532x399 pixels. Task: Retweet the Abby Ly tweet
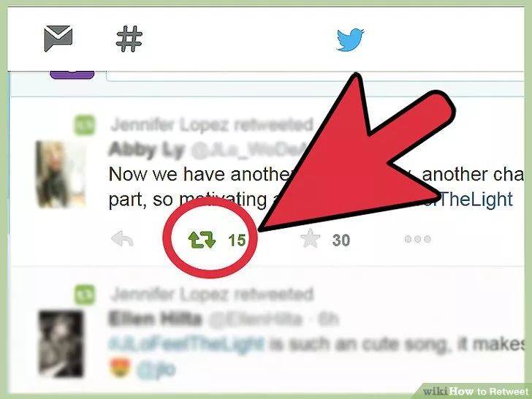point(202,240)
